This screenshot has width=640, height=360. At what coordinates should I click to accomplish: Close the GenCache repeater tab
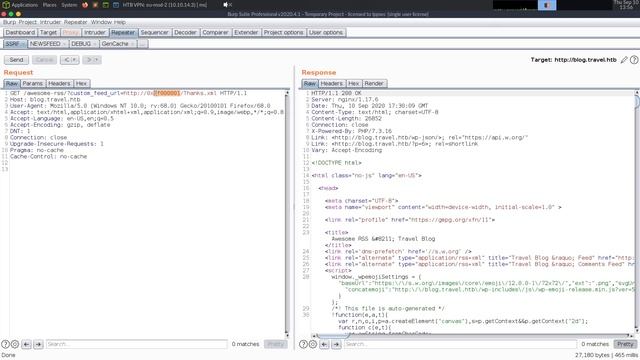click(133, 44)
